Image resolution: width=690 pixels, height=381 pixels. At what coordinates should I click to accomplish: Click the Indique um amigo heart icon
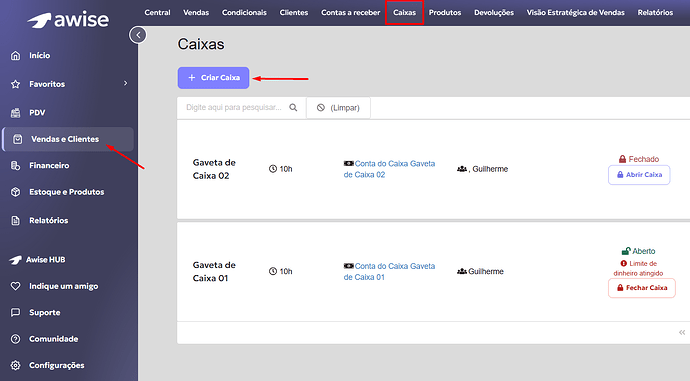click(15, 286)
